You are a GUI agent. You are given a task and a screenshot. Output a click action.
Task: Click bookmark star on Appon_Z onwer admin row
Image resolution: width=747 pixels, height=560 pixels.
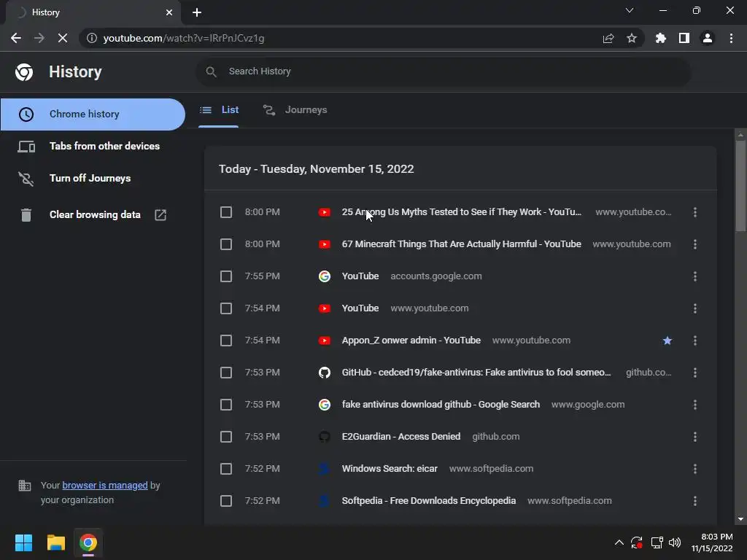[667, 341]
